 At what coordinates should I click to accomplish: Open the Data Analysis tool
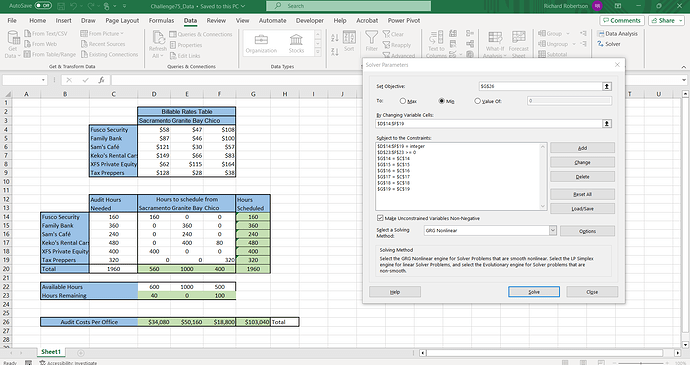(617, 33)
